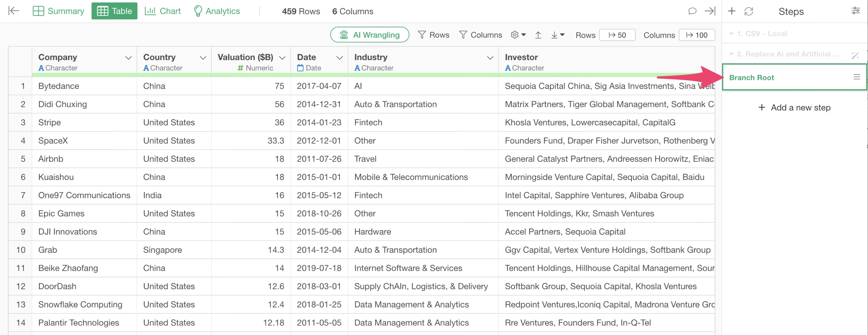Select the SpaceX company cell
Viewport: 868px width, 335px height.
(84, 141)
